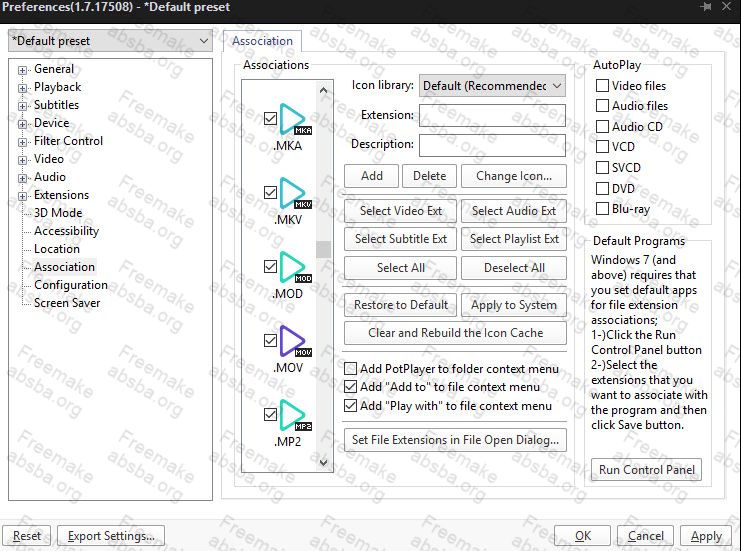The width and height of the screenshot is (741, 551).
Task: Click Select Playlist Ext button
Action: point(514,239)
